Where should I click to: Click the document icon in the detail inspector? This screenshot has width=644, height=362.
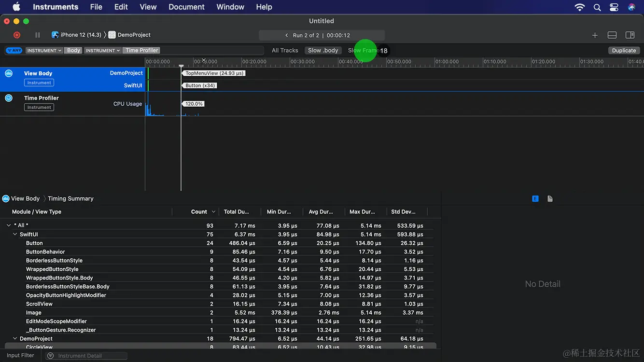[x=550, y=198]
